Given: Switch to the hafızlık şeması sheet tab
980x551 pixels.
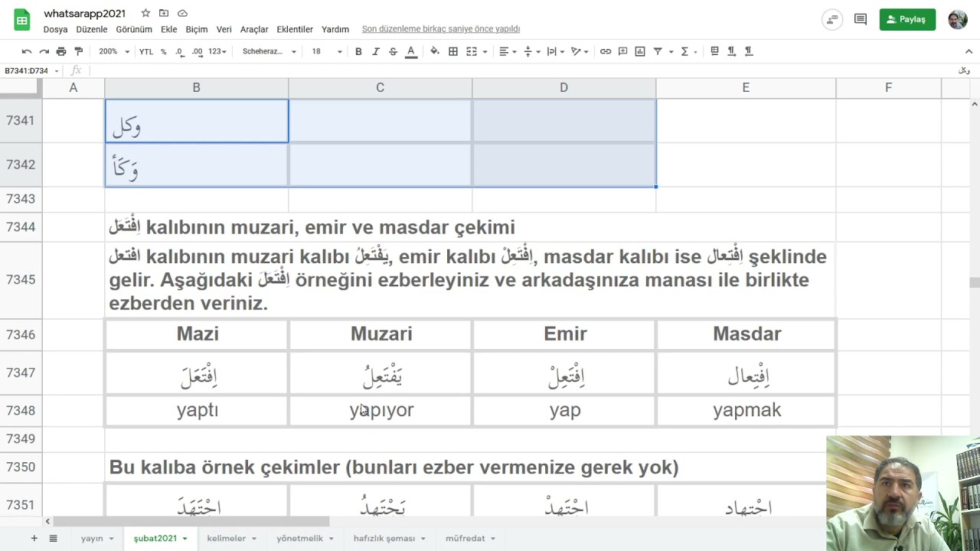Looking at the screenshot, I should pyautogui.click(x=389, y=538).
